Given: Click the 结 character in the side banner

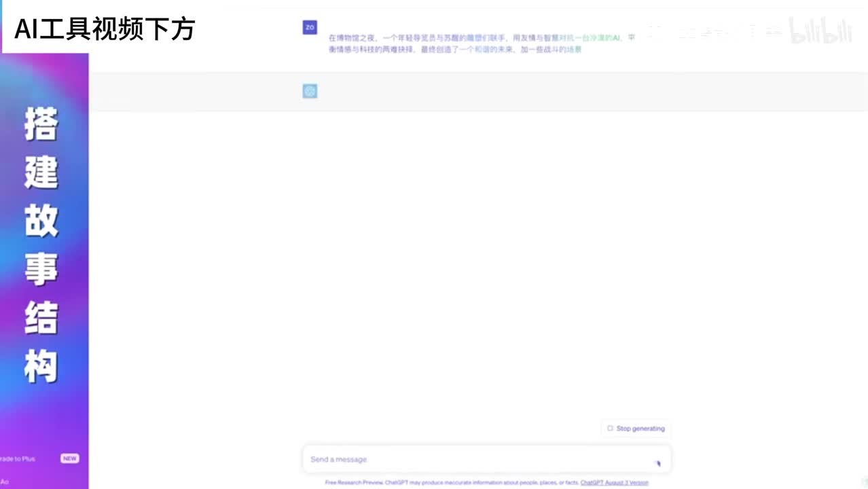Looking at the screenshot, I should [x=41, y=319].
